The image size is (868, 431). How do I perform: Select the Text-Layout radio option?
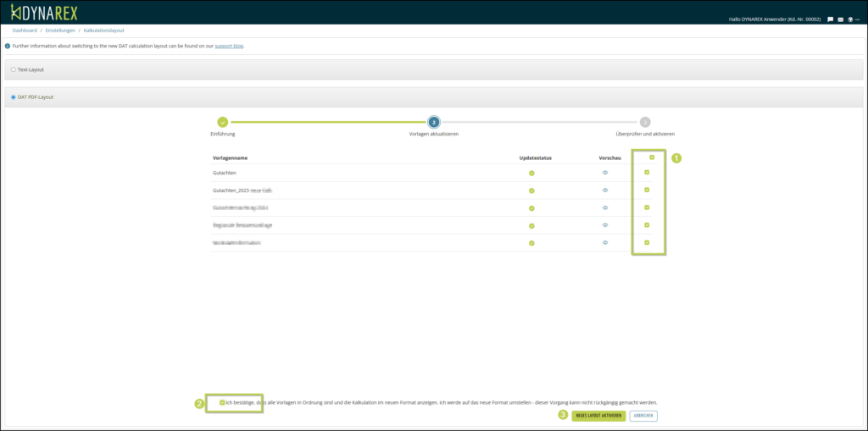coord(14,69)
